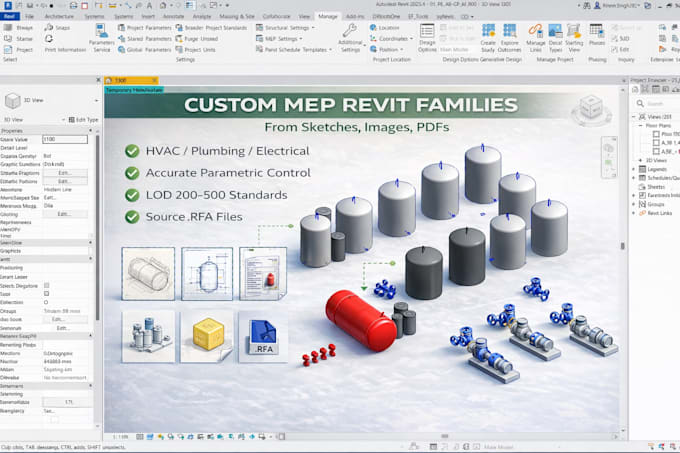Click the view scale 1:100 on view control bar
This screenshot has width=680, height=453.
tap(120, 437)
